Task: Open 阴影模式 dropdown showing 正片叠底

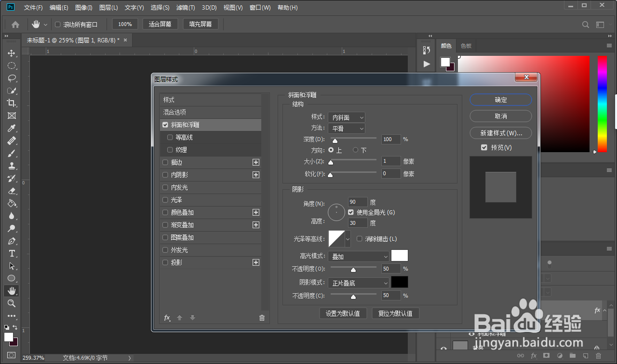Action: [x=358, y=283]
